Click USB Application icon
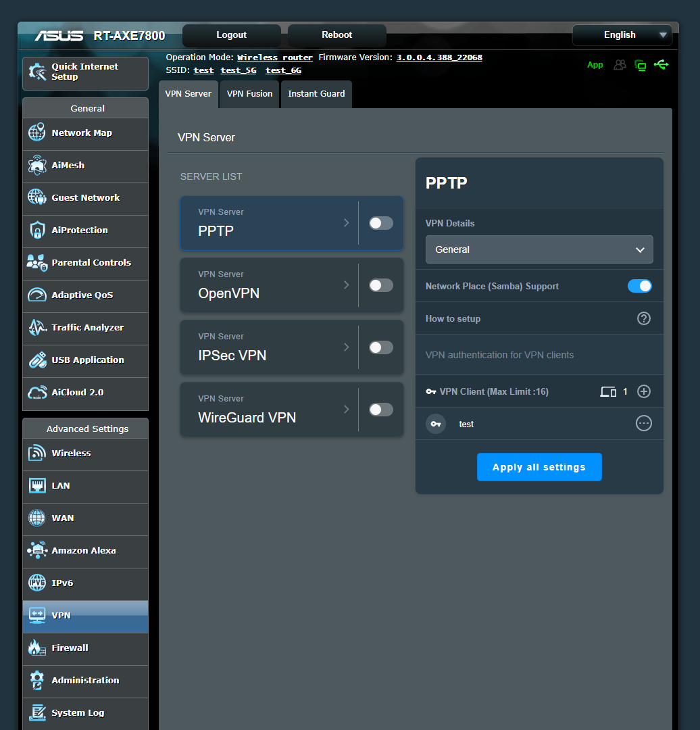Viewport: 700px width, 730px height. (x=37, y=360)
